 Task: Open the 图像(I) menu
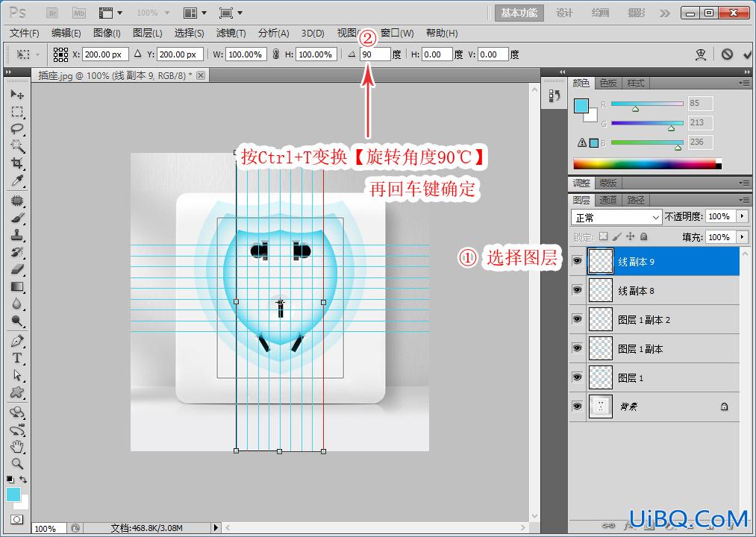pyautogui.click(x=107, y=34)
